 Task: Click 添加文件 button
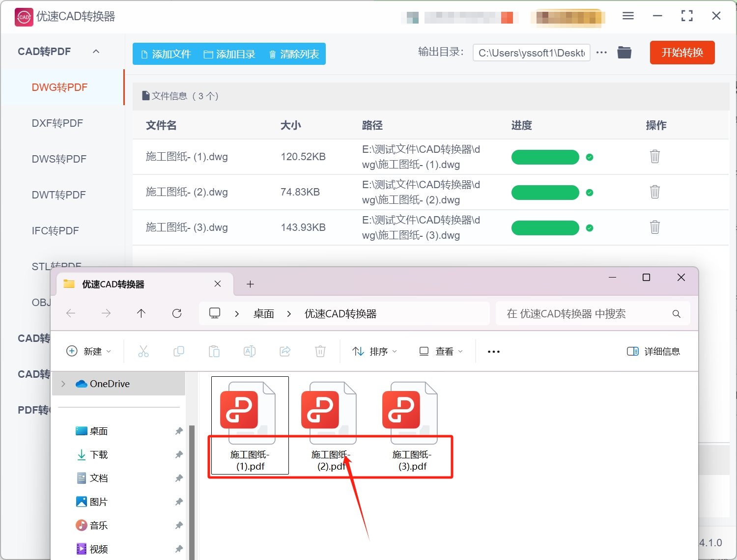pos(166,54)
